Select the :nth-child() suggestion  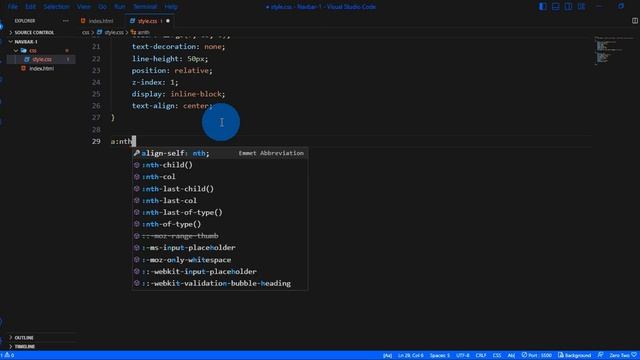tap(220, 165)
